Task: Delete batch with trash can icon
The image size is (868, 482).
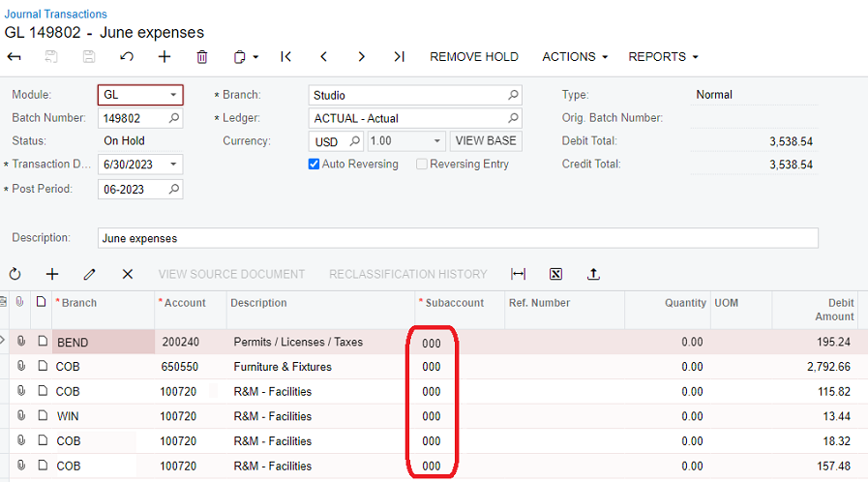Action: 202,57
